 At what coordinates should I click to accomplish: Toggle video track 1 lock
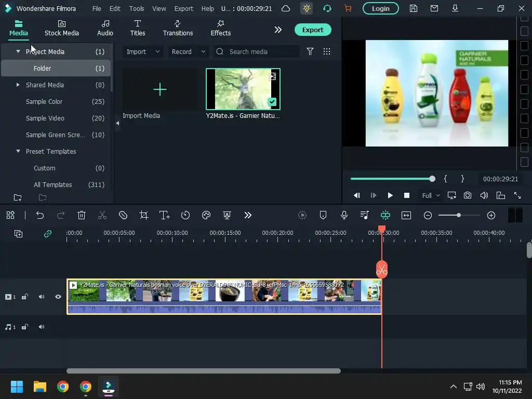pyautogui.click(x=25, y=297)
